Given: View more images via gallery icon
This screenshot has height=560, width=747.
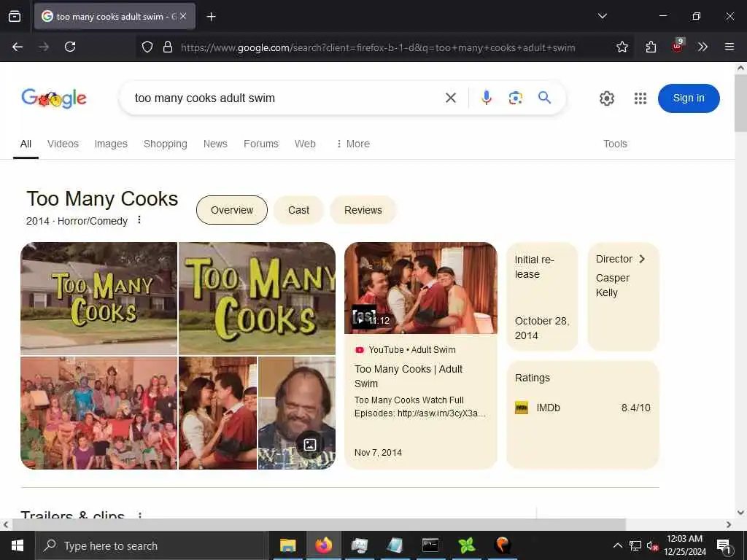Looking at the screenshot, I should click(x=309, y=445).
